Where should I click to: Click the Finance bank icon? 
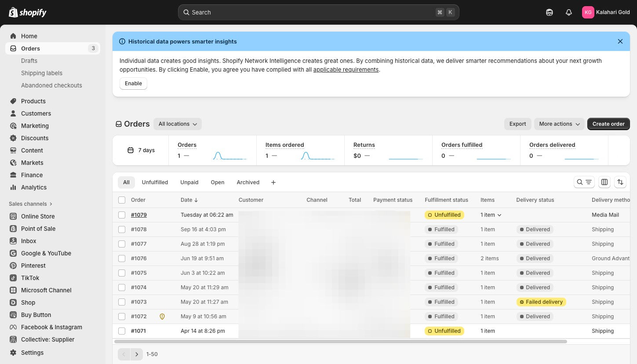pyautogui.click(x=13, y=175)
